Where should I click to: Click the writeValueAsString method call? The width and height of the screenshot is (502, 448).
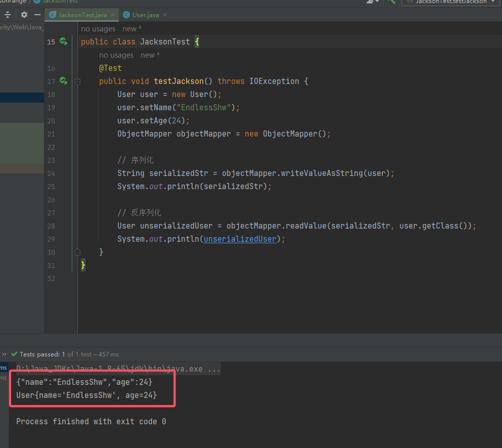pyautogui.click(x=322, y=173)
